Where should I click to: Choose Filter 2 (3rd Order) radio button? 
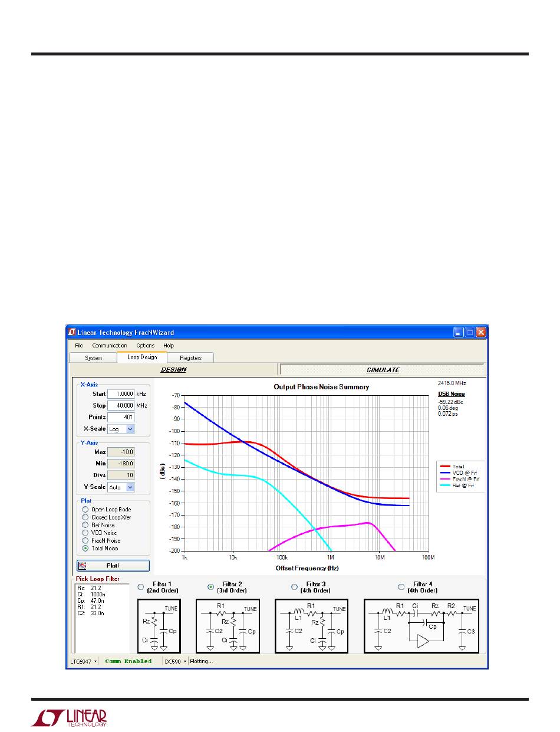(x=211, y=587)
